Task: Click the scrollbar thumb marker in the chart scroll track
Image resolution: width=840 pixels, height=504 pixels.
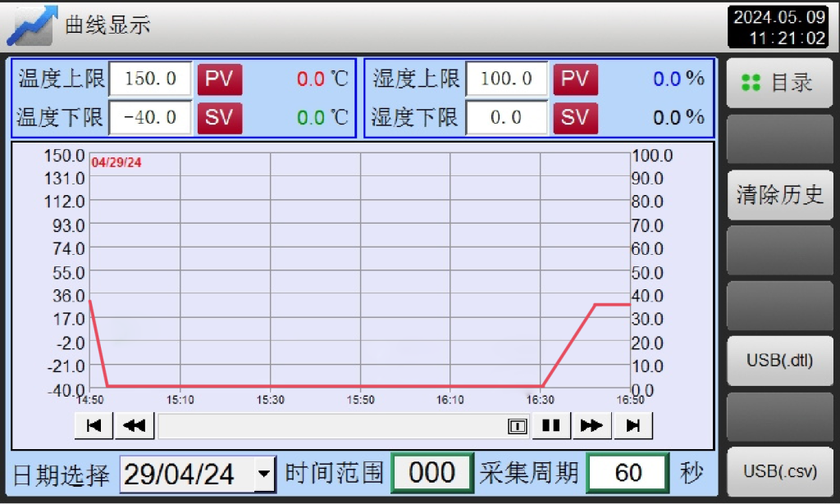Action: (x=517, y=426)
